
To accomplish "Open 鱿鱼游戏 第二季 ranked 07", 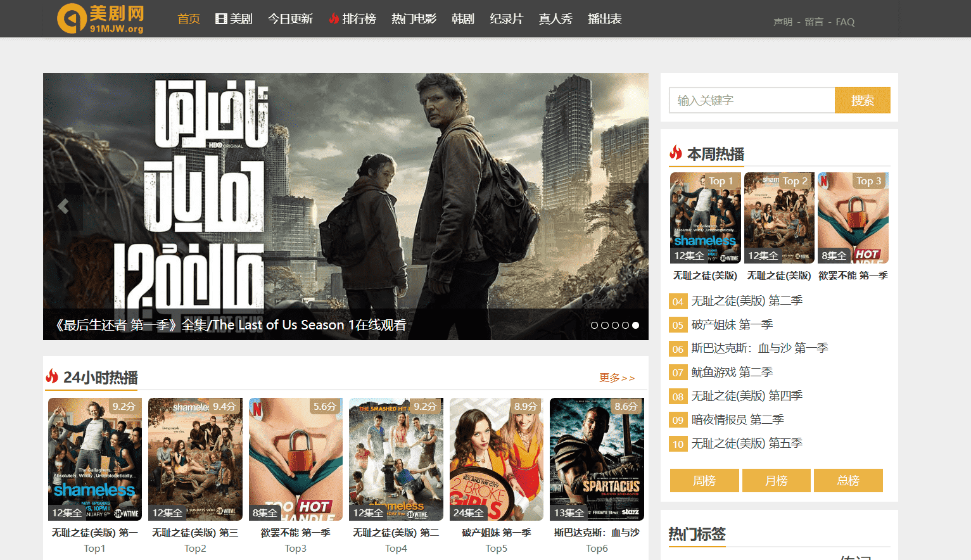I will tap(732, 372).
